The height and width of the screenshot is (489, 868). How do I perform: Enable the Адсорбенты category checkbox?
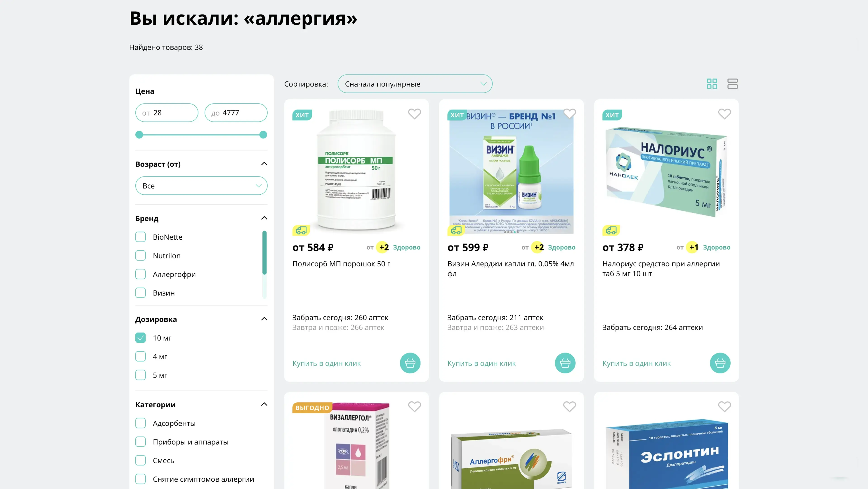141,423
